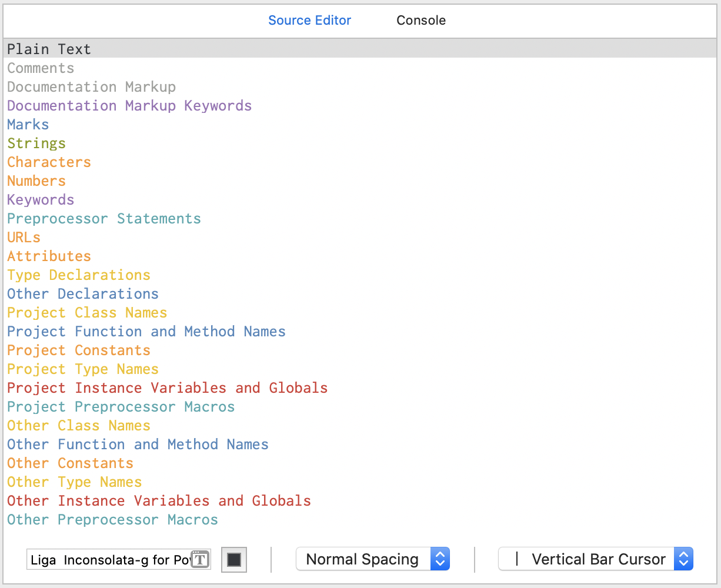The width and height of the screenshot is (721, 588).
Task: Click the font name field
Action: pyautogui.click(x=109, y=560)
